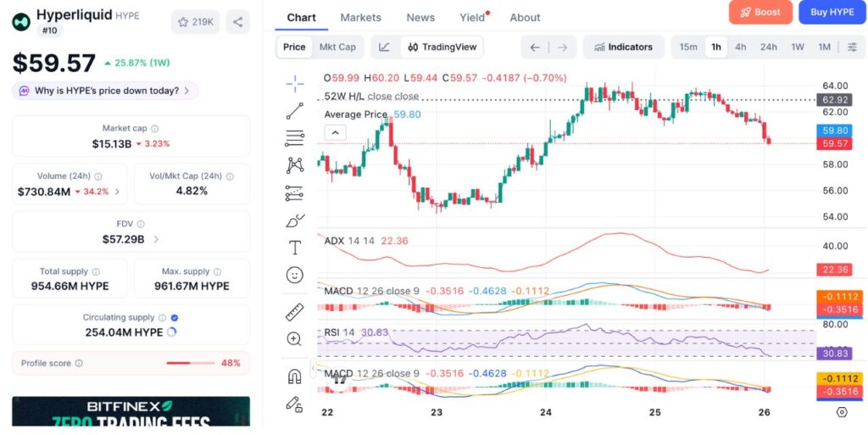Open the Fibonacci retracement lines tool

[x=294, y=138]
